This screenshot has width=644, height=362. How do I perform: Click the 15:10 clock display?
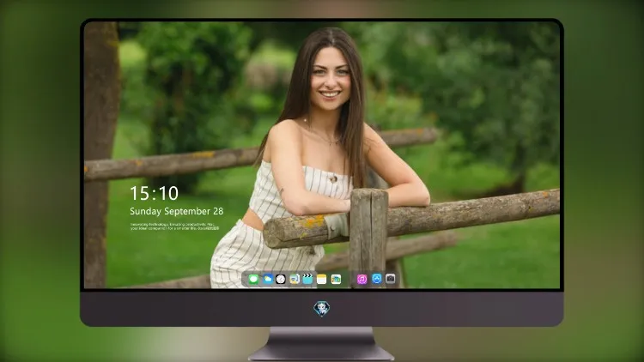154,193
